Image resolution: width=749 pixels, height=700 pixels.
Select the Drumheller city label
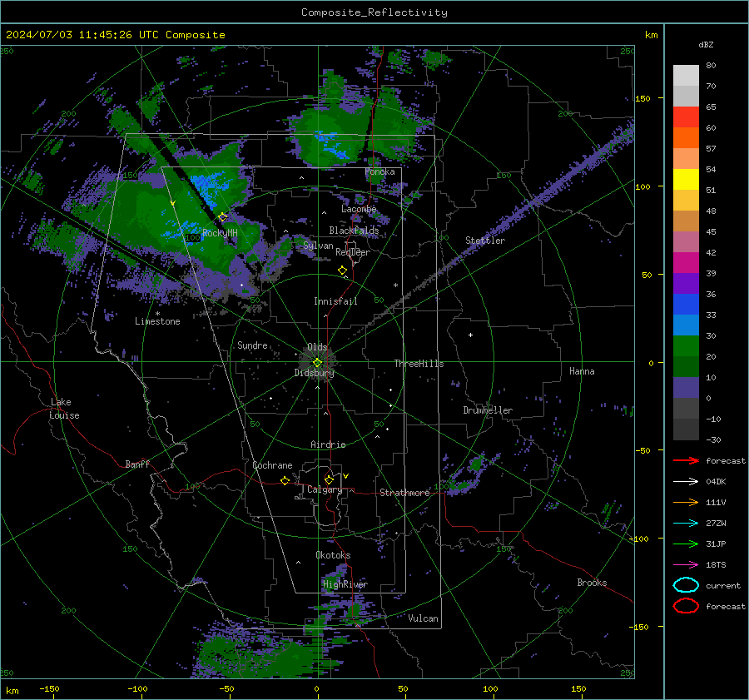[488, 410]
